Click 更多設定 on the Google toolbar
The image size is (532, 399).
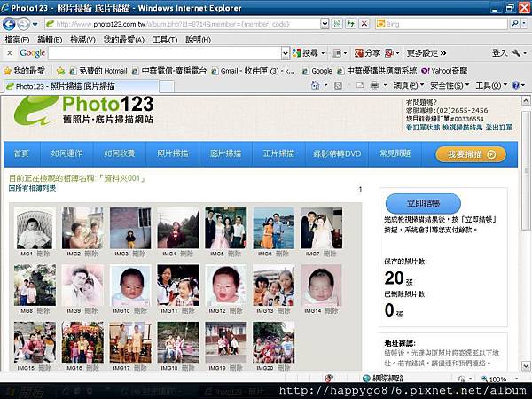[426, 53]
